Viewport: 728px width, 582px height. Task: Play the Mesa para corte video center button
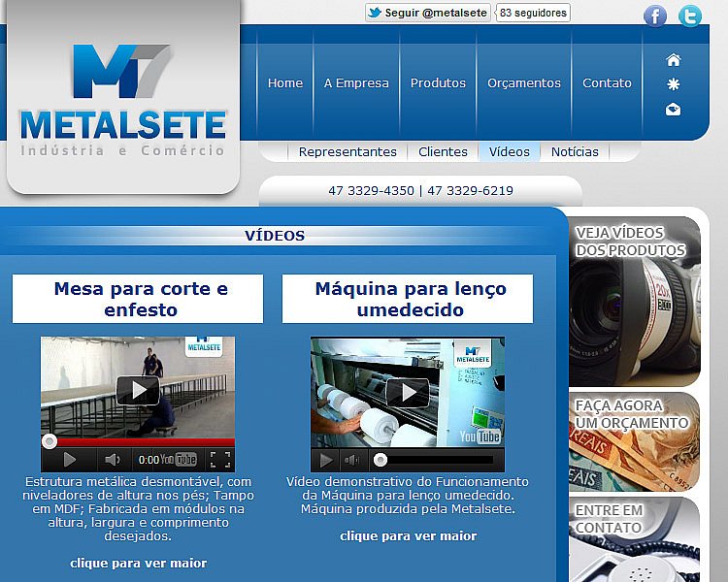point(138,390)
